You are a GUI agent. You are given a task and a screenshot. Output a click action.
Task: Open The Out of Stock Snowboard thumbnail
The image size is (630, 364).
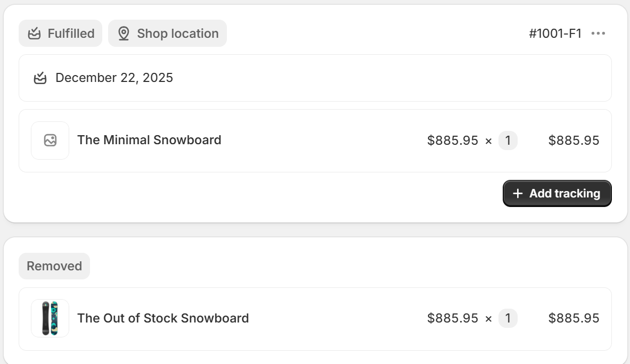pyautogui.click(x=50, y=318)
